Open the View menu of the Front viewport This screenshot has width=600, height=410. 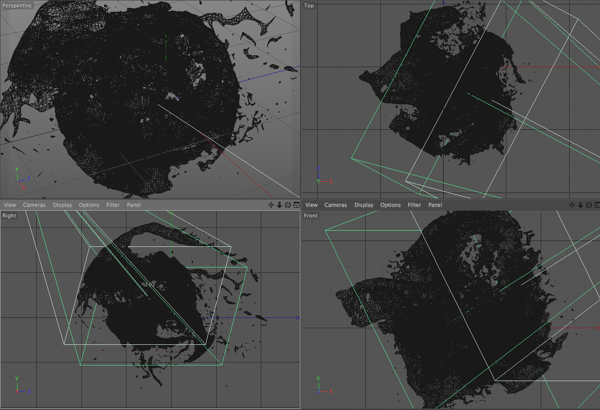[x=311, y=205]
